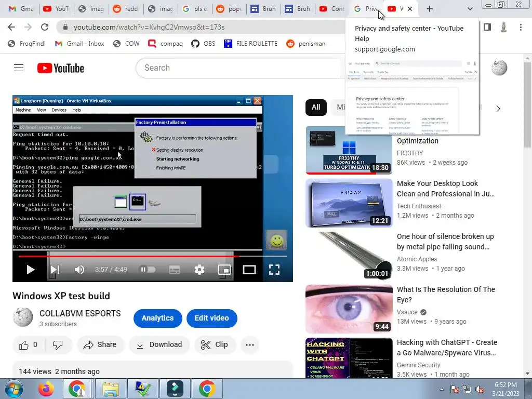Open video Analytics
The image size is (532, 399).
[x=157, y=318]
